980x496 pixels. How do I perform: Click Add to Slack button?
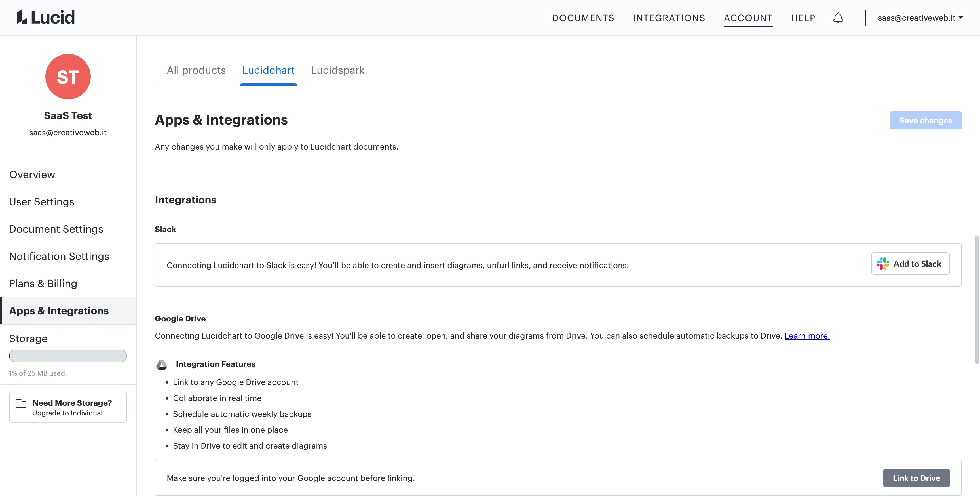910,263
